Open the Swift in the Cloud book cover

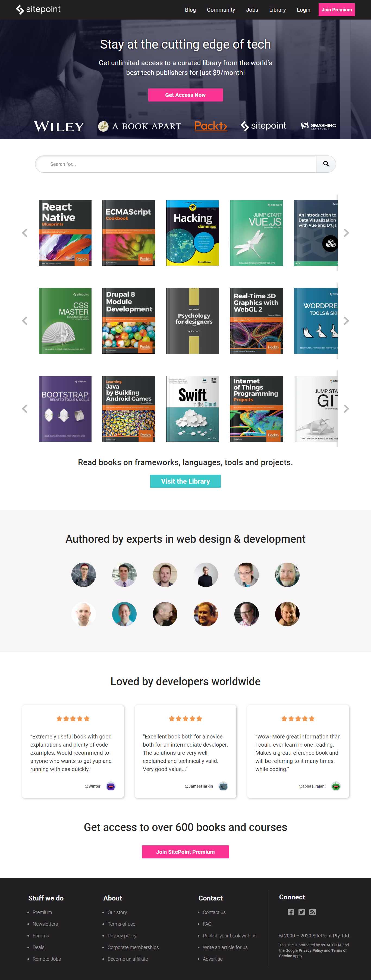pyautogui.click(x=193, y=409)
